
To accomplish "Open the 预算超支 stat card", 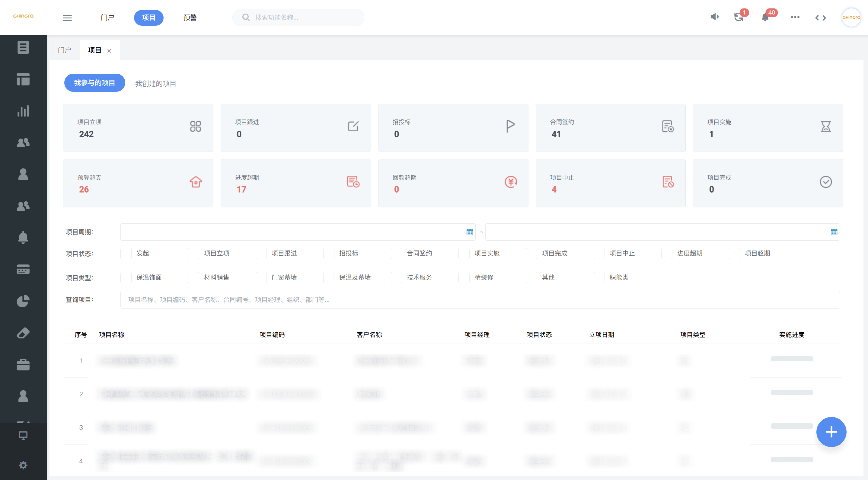I will click(x=138, y=183).
